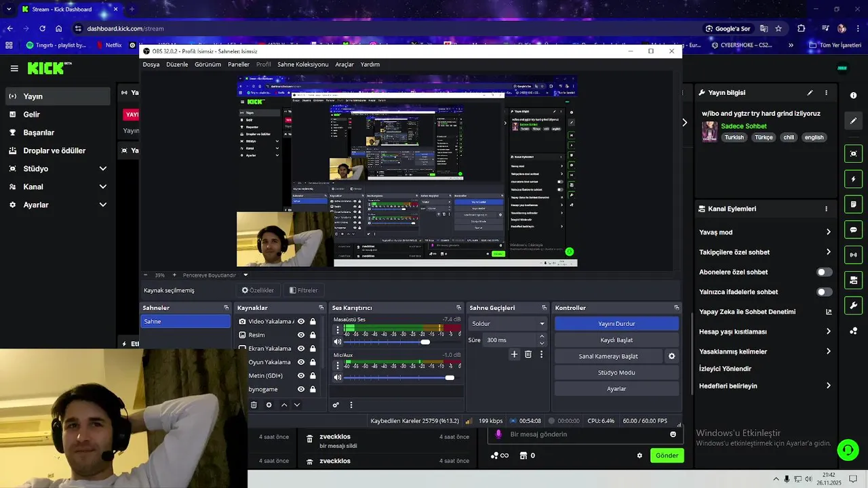Reload the browser page
The image size is (868, 488).
[x=42, y=28]
